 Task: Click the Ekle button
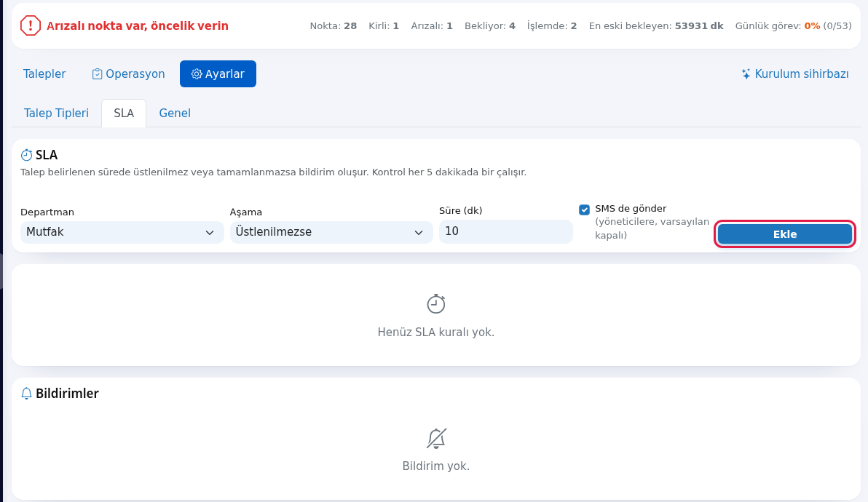tap(785, 234)
